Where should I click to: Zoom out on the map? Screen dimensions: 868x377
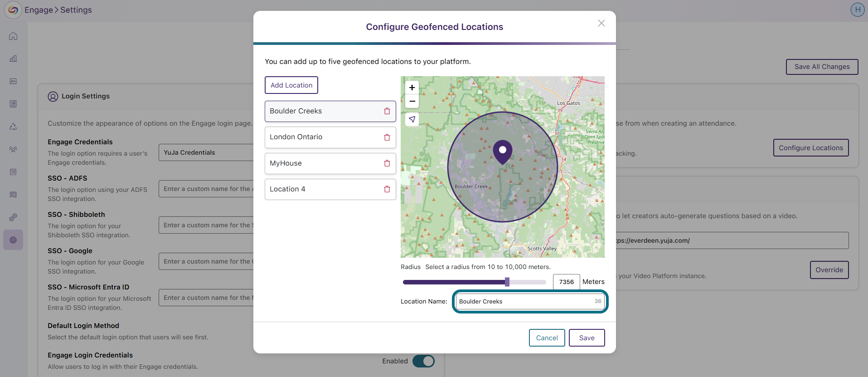pos(412,101)
